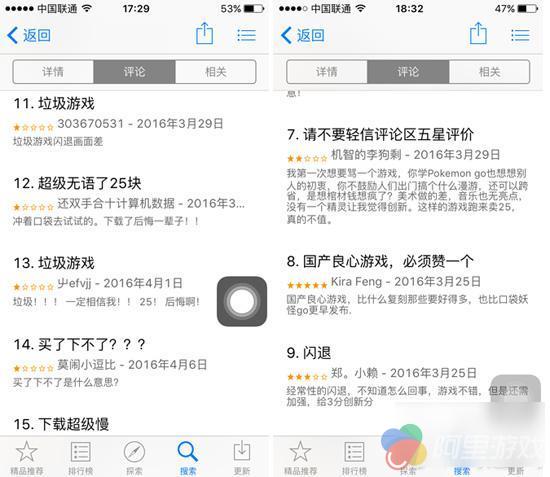The width and height of the screenshot is (550, 477).
Task: Open the list menu icon in left screen
Action: (246, 35)
